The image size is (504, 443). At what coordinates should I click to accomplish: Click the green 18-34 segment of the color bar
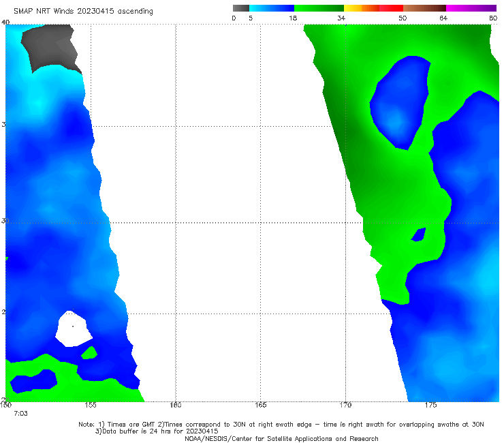(319, 8)
